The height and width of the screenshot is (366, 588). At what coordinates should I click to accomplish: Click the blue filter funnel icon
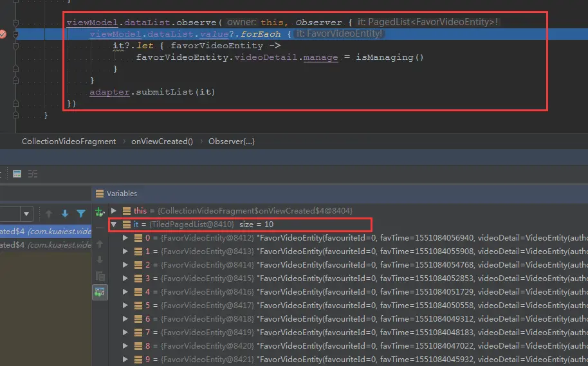[x=81, y=214]
